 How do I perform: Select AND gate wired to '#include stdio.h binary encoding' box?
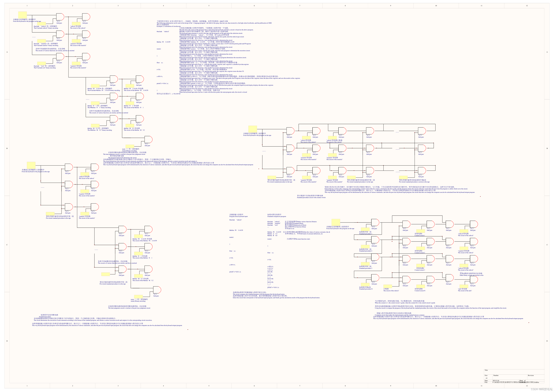[60, 17]
